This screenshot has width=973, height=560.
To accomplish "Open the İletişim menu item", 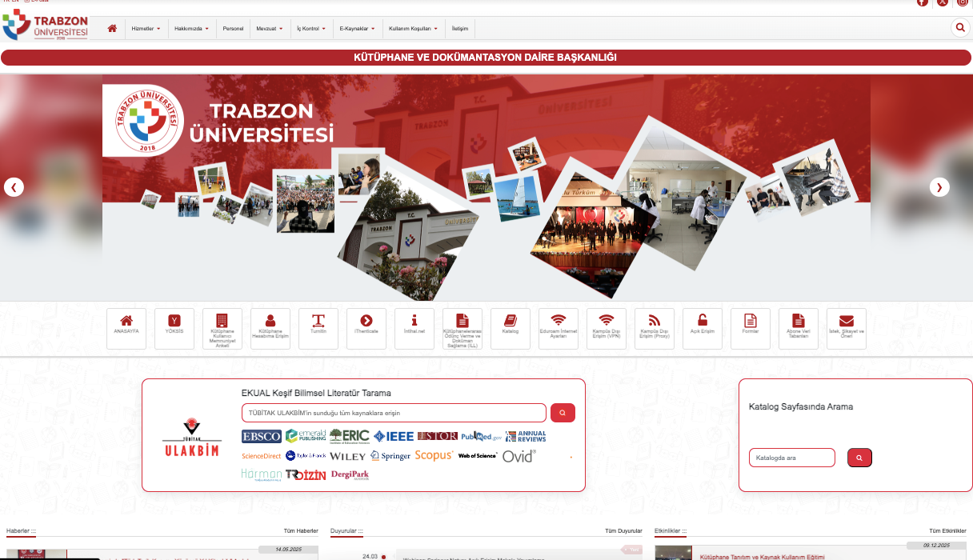I will point(460,28).
